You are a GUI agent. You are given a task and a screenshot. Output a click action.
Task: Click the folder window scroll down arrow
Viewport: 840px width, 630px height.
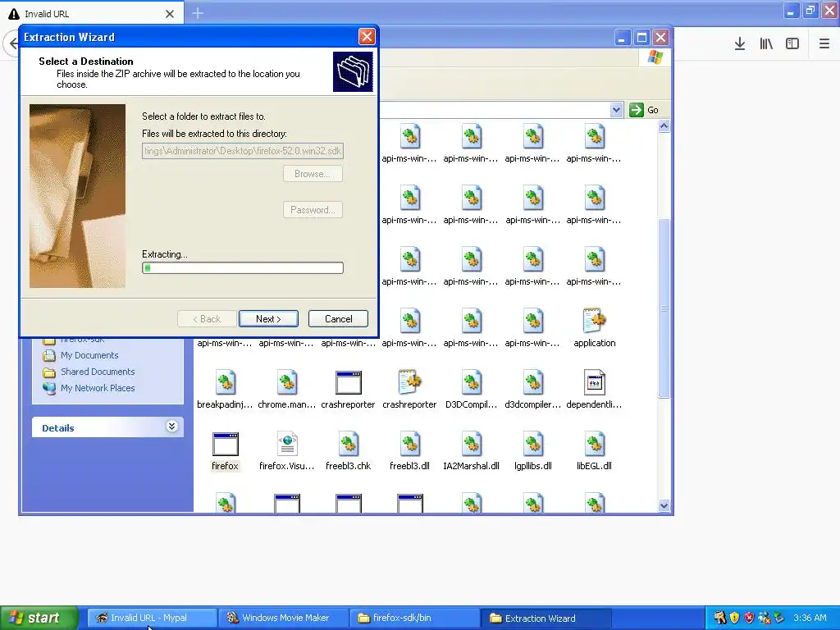[x=664, y=505]
